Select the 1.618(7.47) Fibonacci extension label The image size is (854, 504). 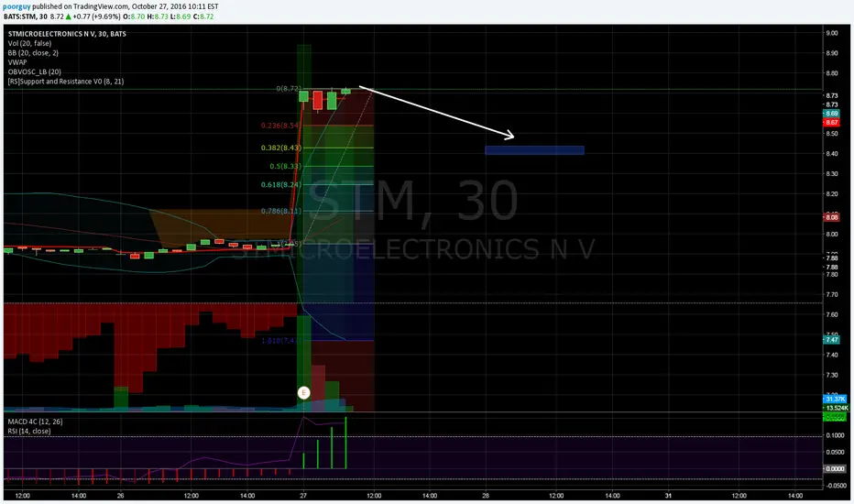(x=280, y=341)
